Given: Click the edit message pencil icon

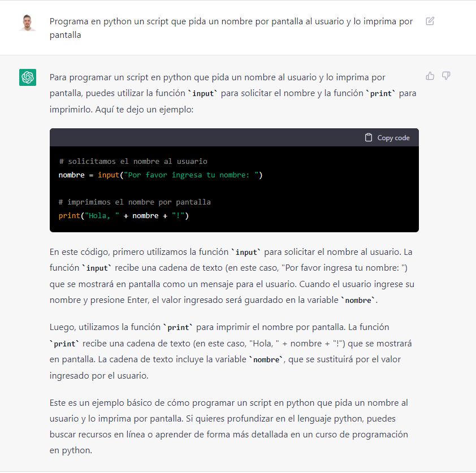Looking at the screenshot, I should pyautogui.click(x=430, y=21).
